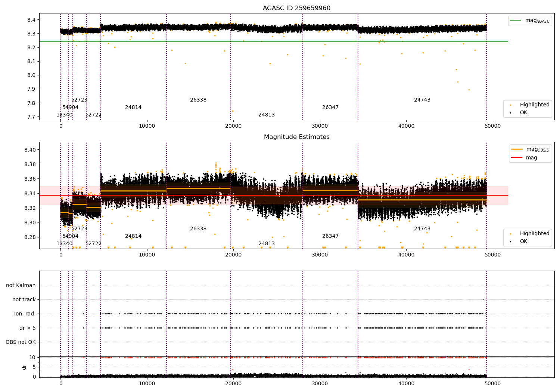Click the 'not track' axis label
The width and height of the screenshot is (560, 392).
24,300
